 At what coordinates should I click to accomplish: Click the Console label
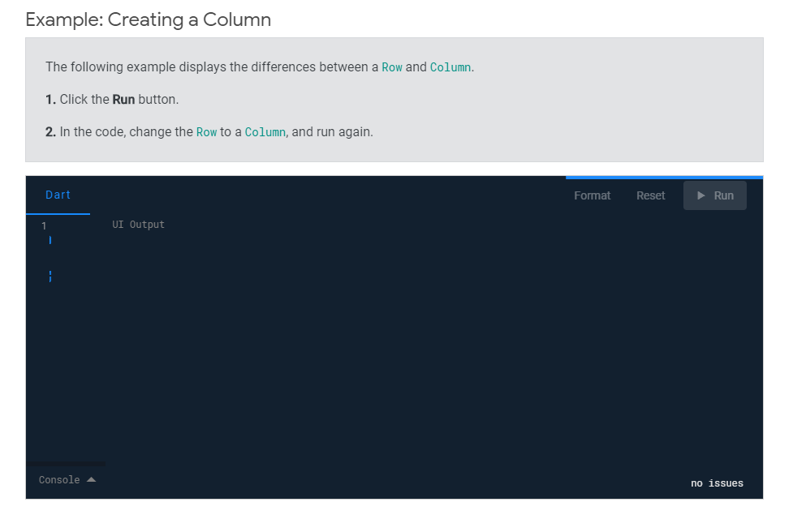[59, 480]
